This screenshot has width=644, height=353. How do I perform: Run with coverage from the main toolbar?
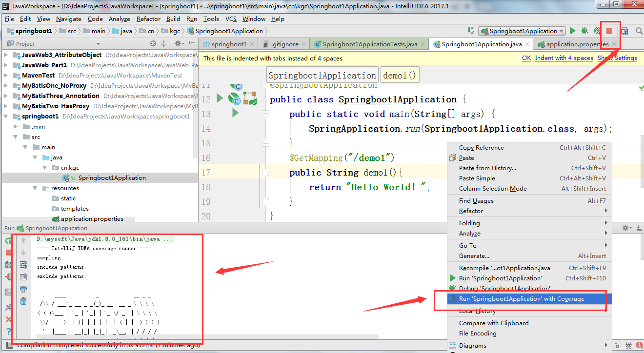597,31
